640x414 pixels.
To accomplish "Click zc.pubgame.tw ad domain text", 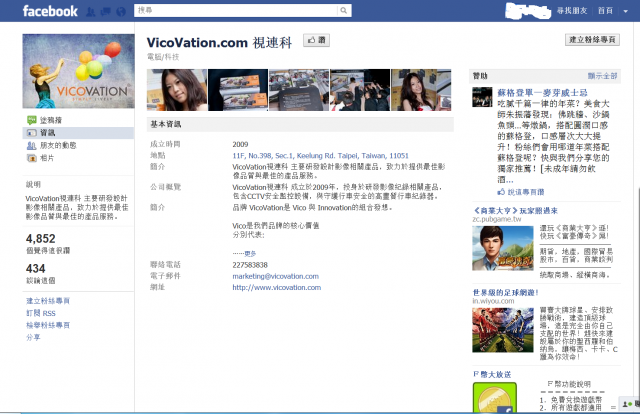I will point(497,219).
